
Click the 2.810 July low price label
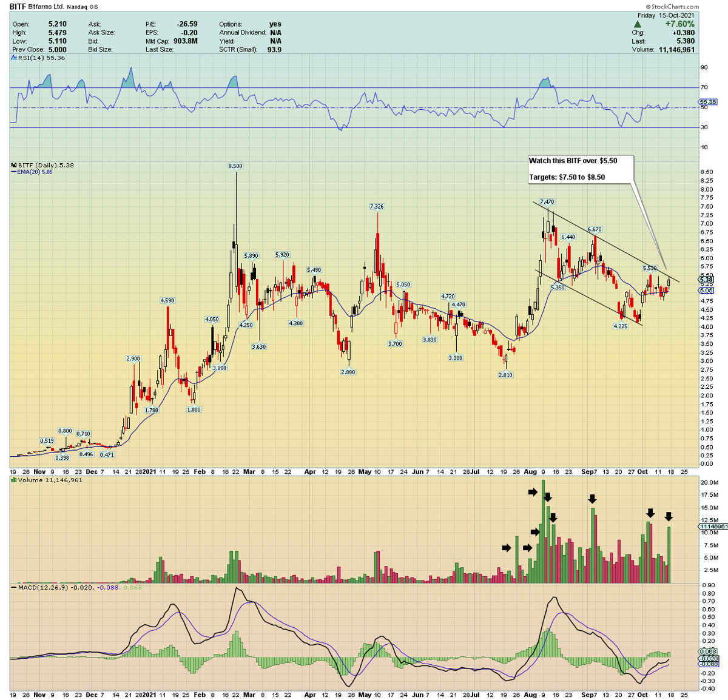coord(505,375)
